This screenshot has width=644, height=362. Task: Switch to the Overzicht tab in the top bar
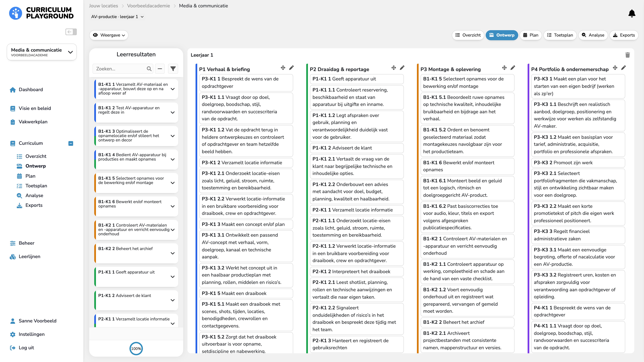[x=468, y=35]
